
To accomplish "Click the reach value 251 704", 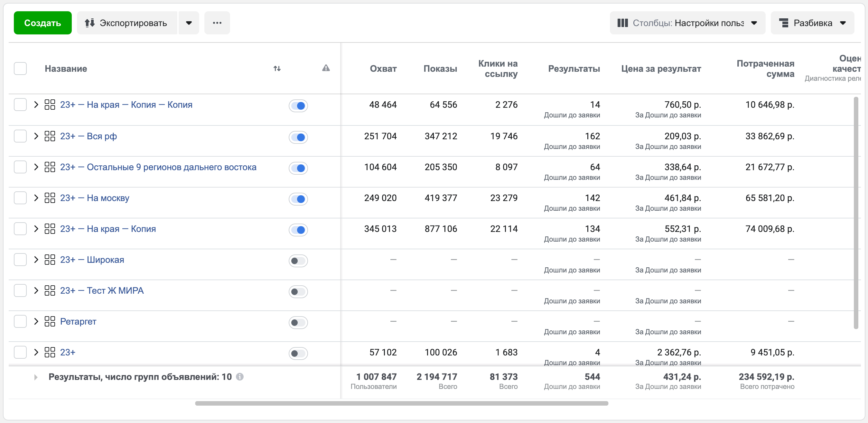I will click(380, 136).
